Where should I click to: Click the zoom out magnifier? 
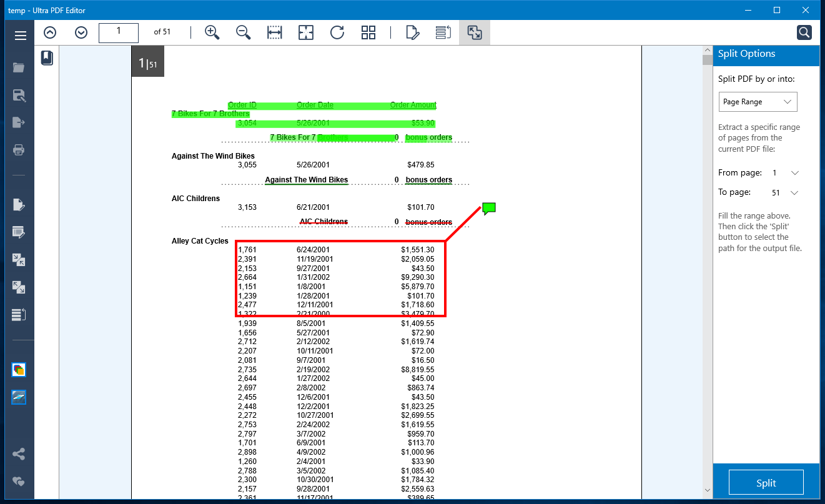244,32
